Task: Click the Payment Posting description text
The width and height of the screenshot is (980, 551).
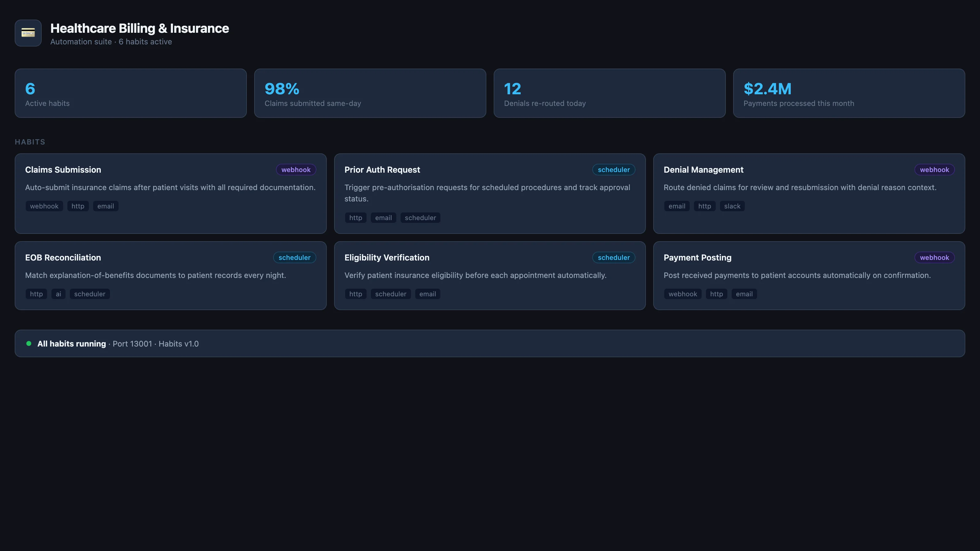Action: point(797,275)
